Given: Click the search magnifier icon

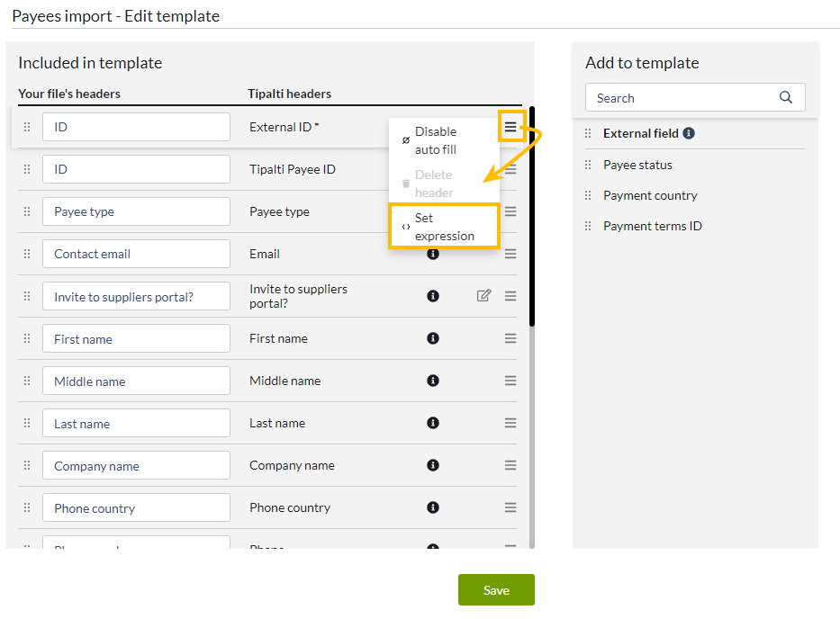Looking at the screenshot, I should click(785, 97).
